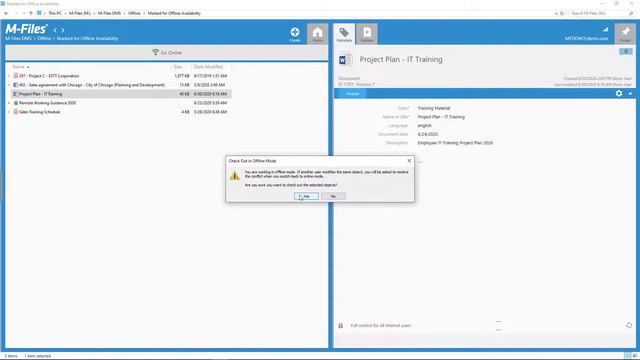
Task: Click Name or title value in metadata
Action: coord(441,117)
